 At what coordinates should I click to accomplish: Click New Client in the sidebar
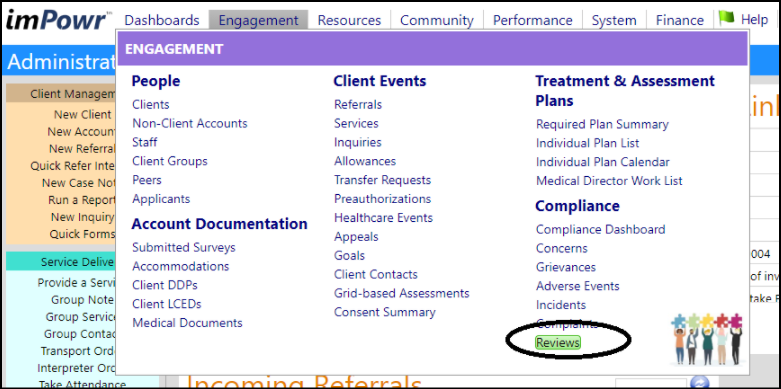coord(83,115)
